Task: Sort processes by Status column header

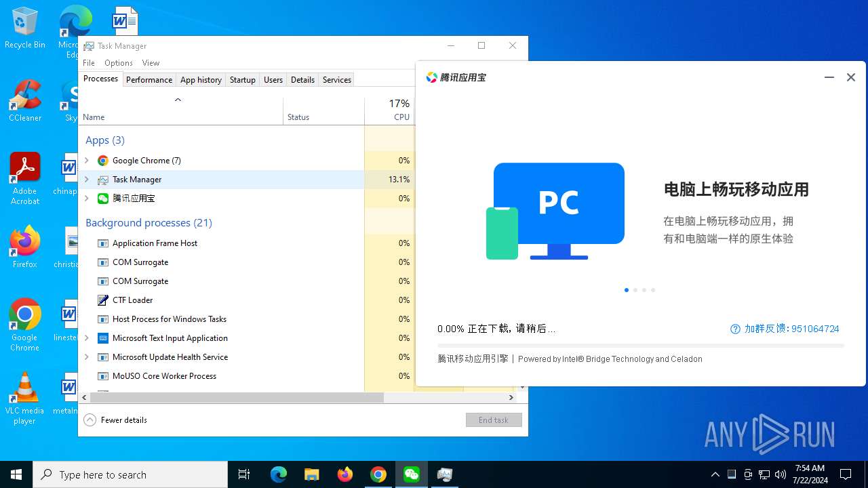Action: click(324, 112)
